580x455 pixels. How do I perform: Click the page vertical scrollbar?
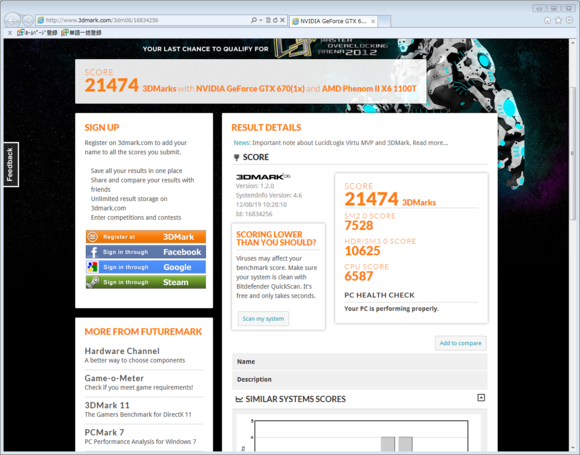[572, 154]
